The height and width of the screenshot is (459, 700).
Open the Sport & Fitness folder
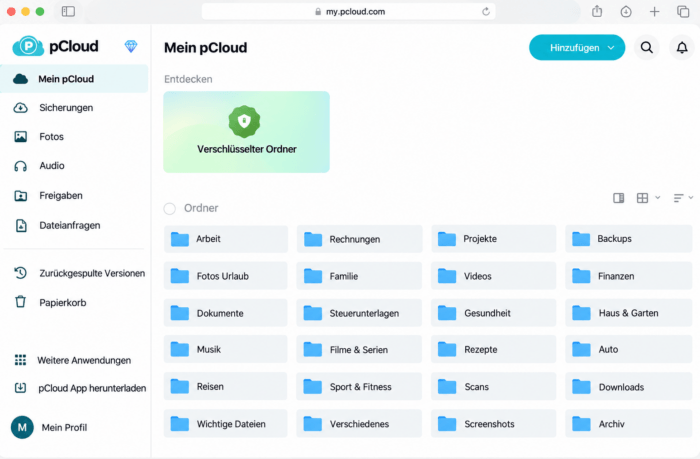click(x=359, y=387)
